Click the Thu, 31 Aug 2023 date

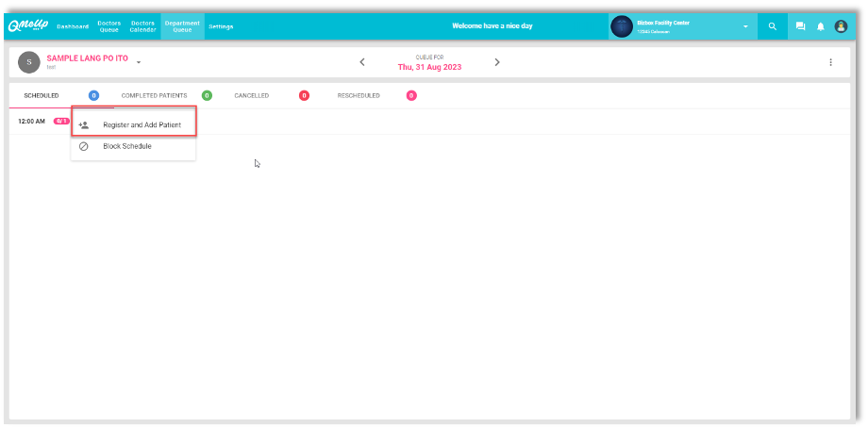[429, 67]
